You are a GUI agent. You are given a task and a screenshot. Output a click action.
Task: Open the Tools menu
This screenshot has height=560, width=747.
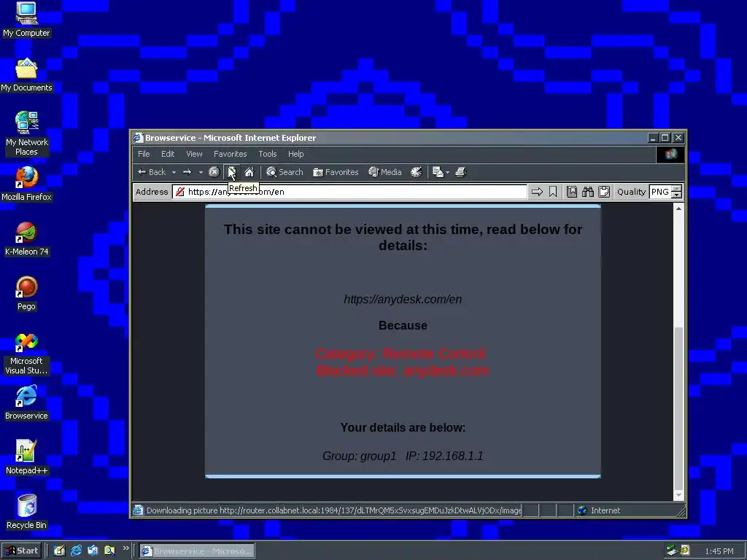click(x=267, y=154)
